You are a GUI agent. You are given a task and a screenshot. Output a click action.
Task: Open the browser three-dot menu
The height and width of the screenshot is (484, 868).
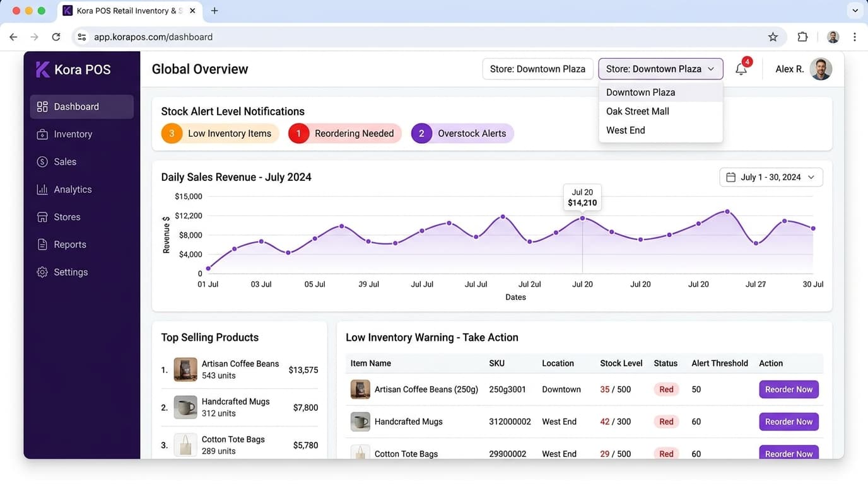click(x=855, y=37)
